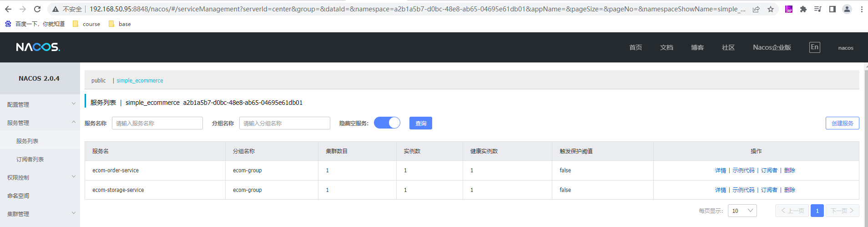Image resolution: width=868 pixels, height=227 pixels.
Task: Open the base bookmark folder
Action: pos(120,24)
